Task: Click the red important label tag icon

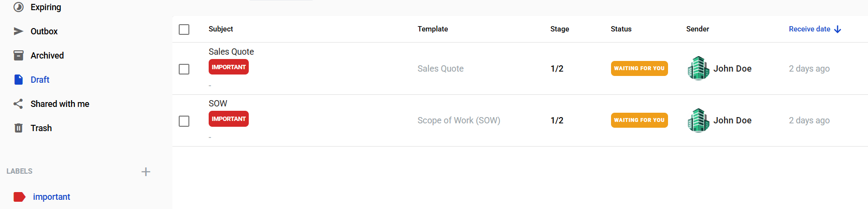Action: pos(19,197)
